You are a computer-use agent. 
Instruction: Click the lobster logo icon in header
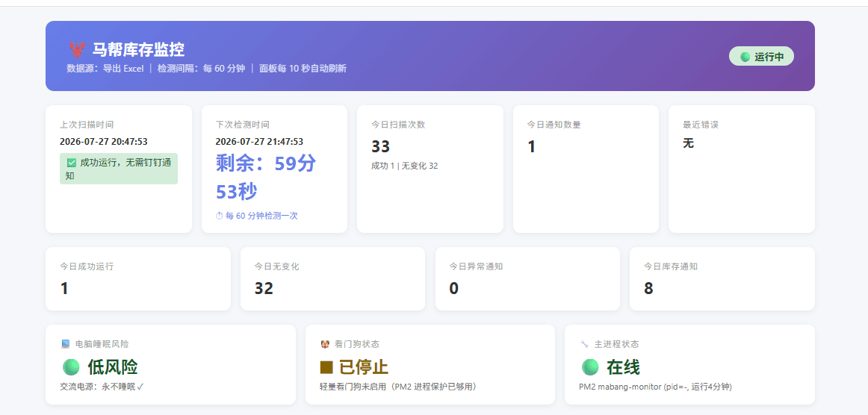[76, 50]
